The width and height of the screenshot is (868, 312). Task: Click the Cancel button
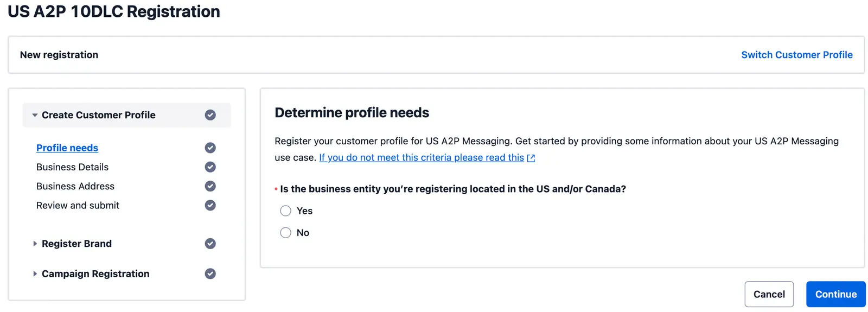click(769, 294)
